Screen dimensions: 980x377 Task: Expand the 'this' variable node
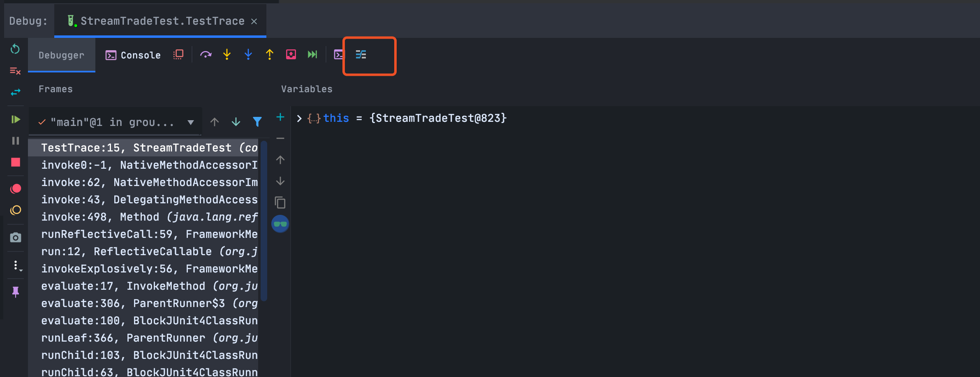tap(299, 119)
